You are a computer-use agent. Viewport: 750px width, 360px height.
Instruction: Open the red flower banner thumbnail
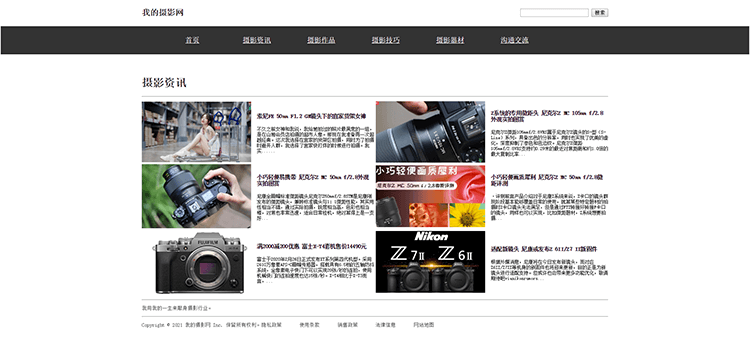tap(430, 196)
